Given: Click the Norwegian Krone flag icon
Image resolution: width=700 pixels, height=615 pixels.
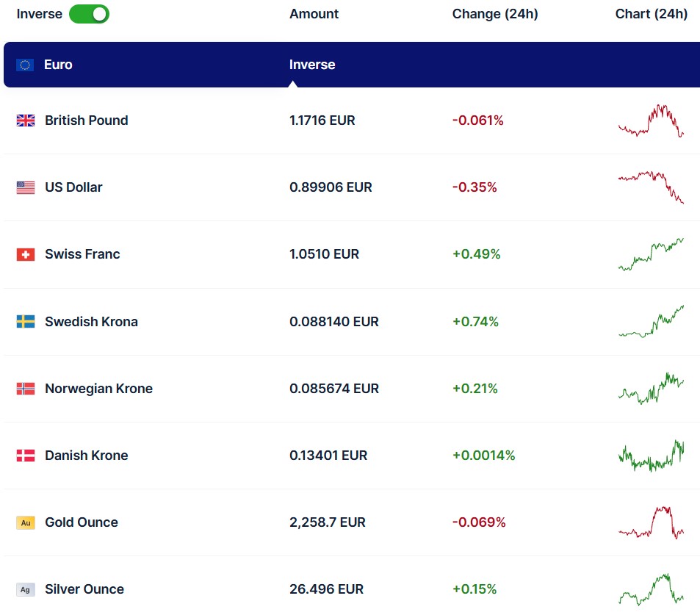Looking at the screenshot, I should (26, 389).
